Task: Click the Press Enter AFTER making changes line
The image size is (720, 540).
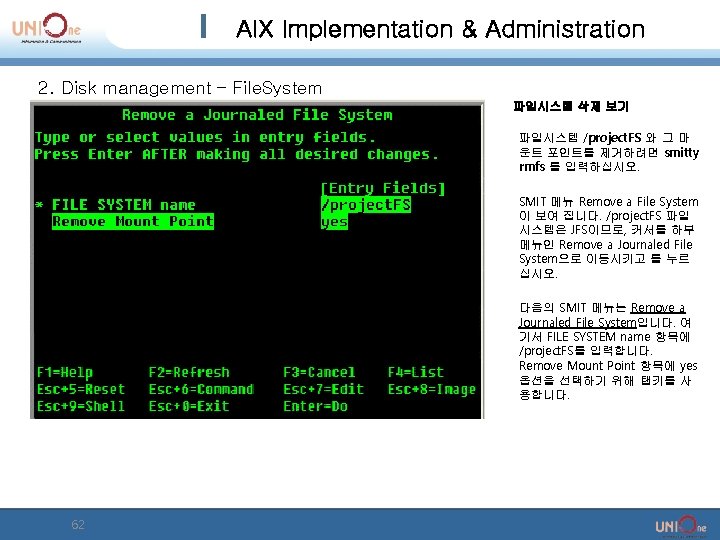Action: [236, 154]
